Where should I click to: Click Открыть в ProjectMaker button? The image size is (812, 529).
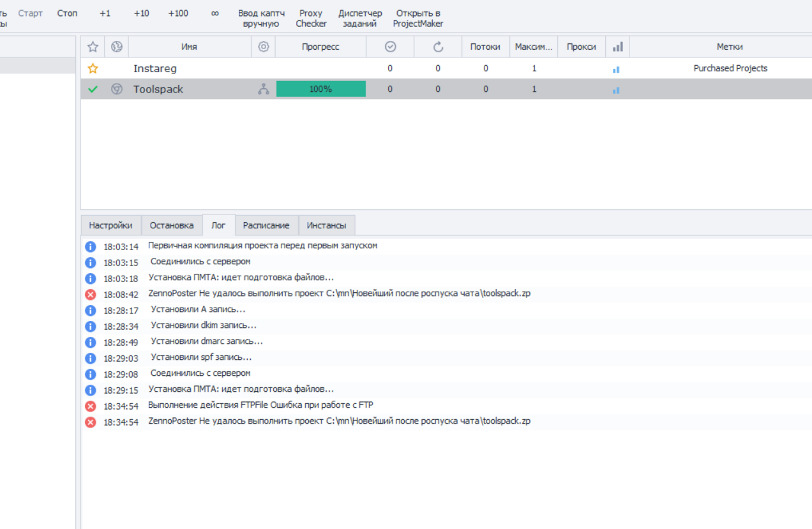click(418, 19)
